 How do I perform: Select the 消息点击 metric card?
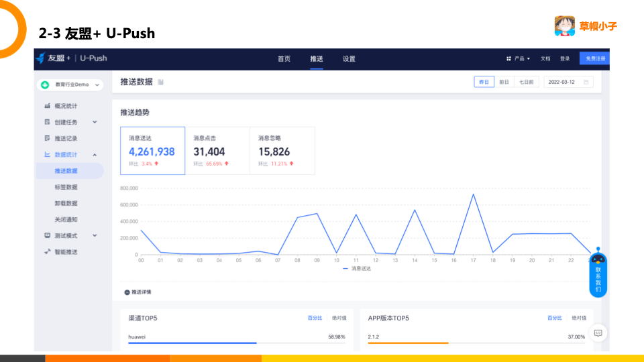[x=217, y=151]
